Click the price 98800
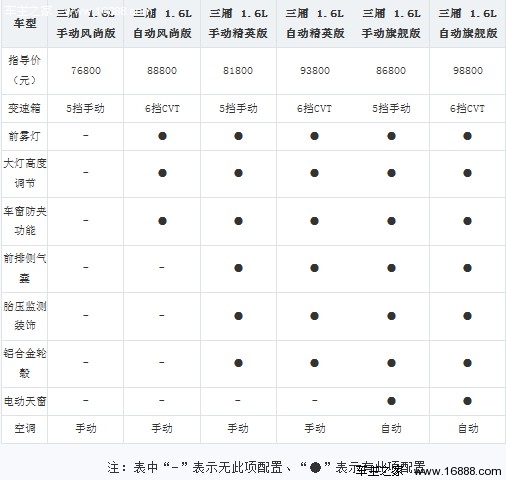Image resolution: width=506 pixels, height=480 pixels. tap(468, 71)
